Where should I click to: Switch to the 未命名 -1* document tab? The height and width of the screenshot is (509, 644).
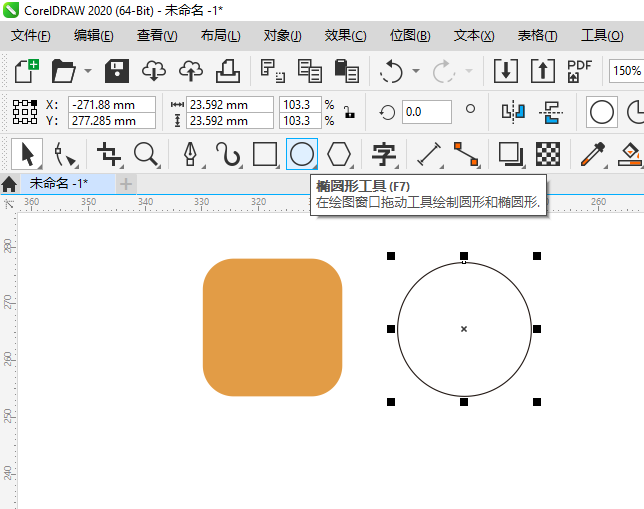pyautogui.click(x=67, y=183)
